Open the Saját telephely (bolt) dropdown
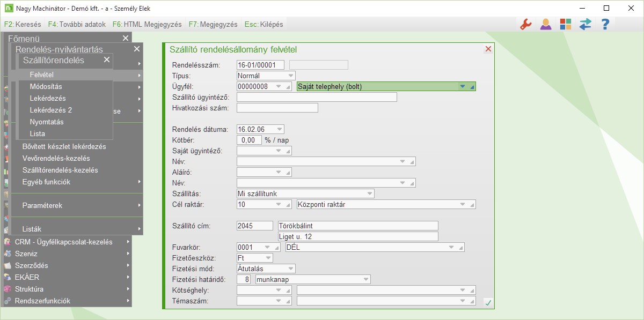 point(463,86)
